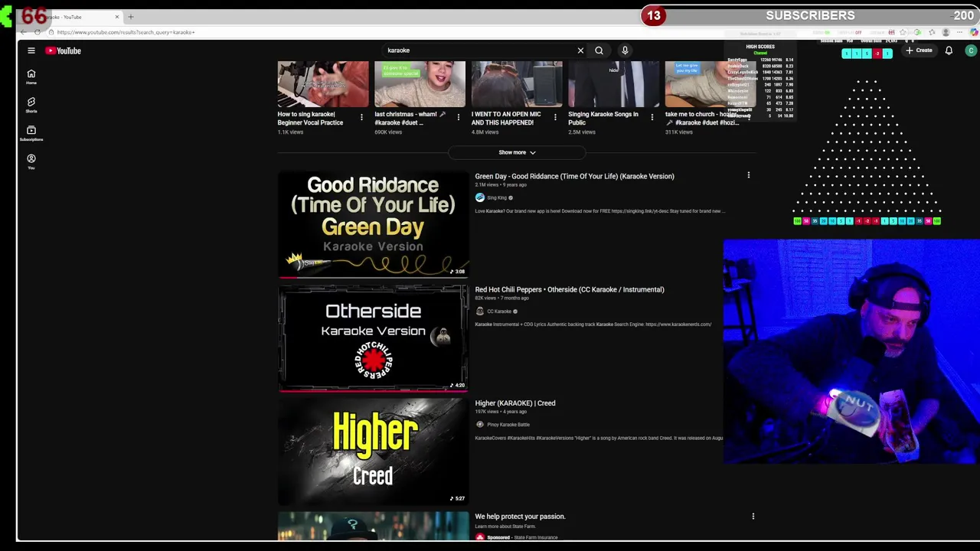Open Shorts from the YouTube sidebar
This screenshot has height=551, width=980.
(31, 105)
